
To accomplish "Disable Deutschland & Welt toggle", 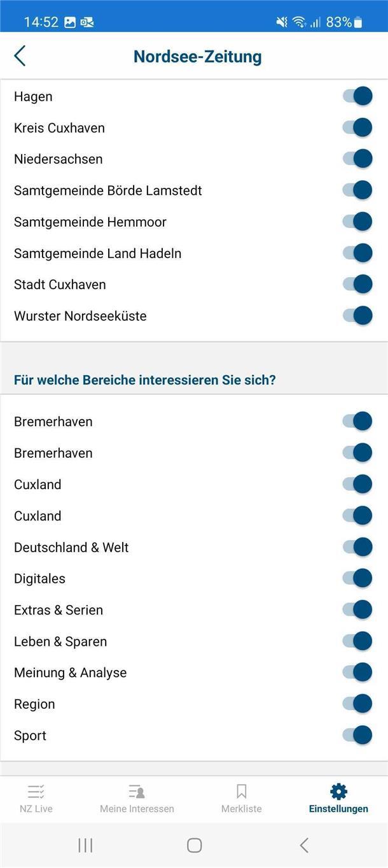I will click(357, 547).
